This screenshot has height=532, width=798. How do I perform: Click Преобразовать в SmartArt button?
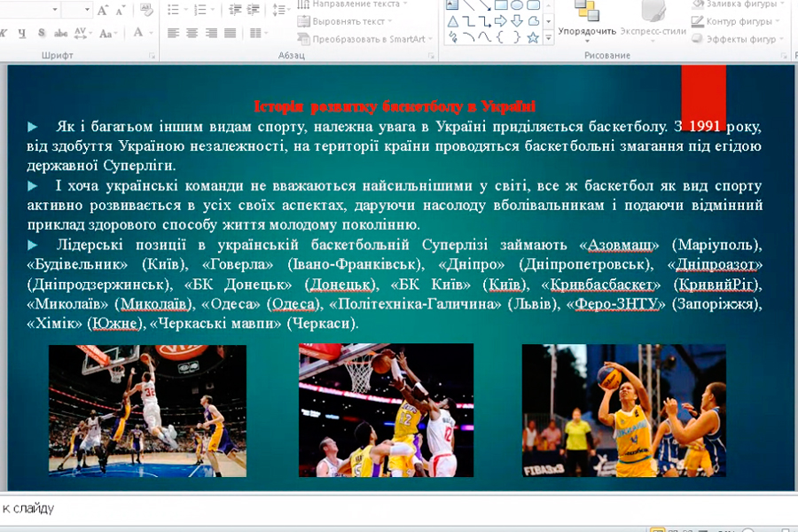coord(367,39)
